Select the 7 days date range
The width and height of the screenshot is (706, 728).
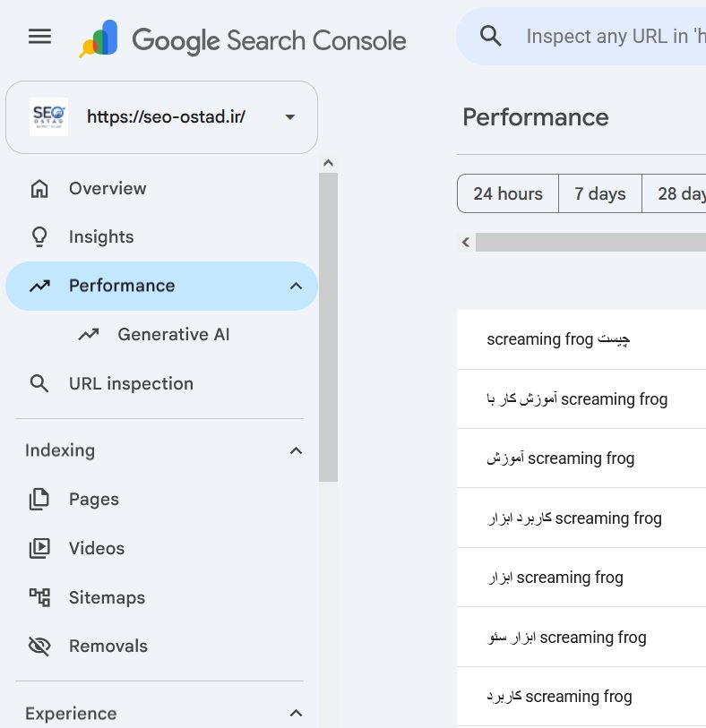tap(599, 193)
